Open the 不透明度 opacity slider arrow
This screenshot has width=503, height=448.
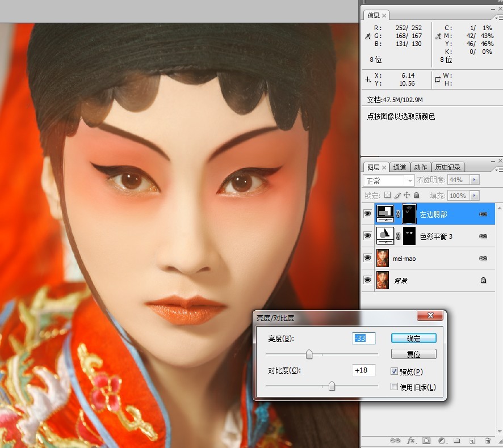tap(475, 179)
